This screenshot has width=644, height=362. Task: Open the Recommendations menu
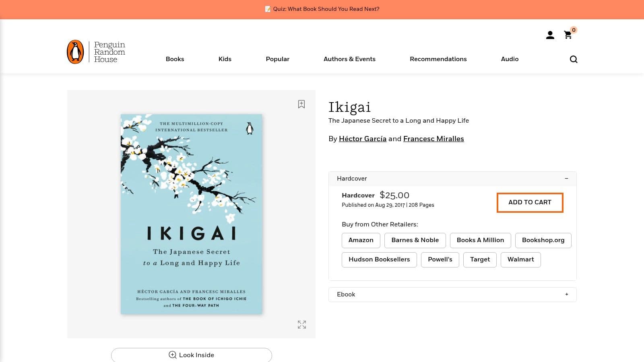tap(438, 59)
